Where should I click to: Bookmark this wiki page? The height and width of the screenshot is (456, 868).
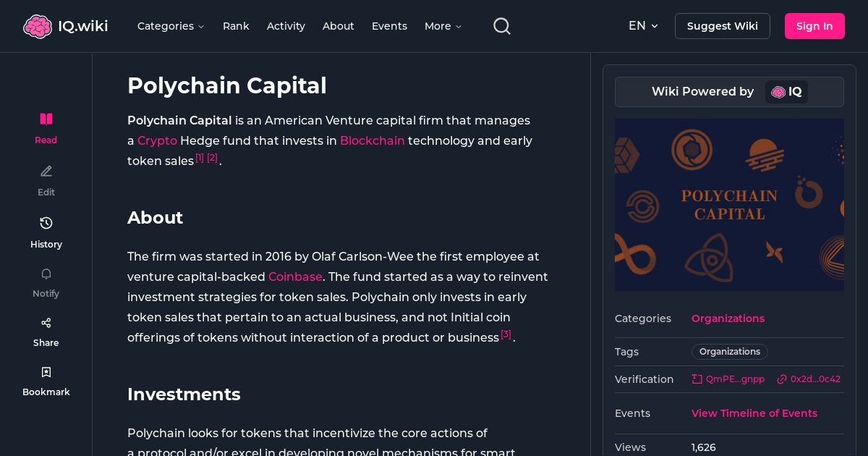(46, 372)
